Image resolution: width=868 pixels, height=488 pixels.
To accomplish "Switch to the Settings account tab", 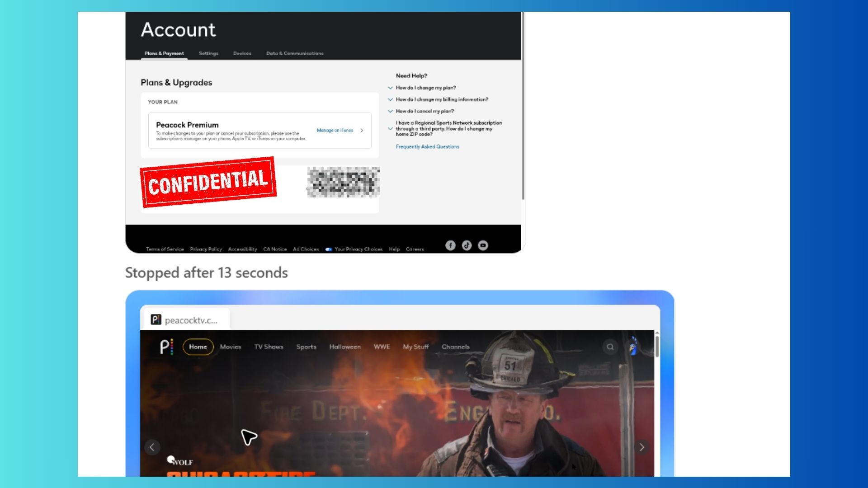I will coord(208,53).
